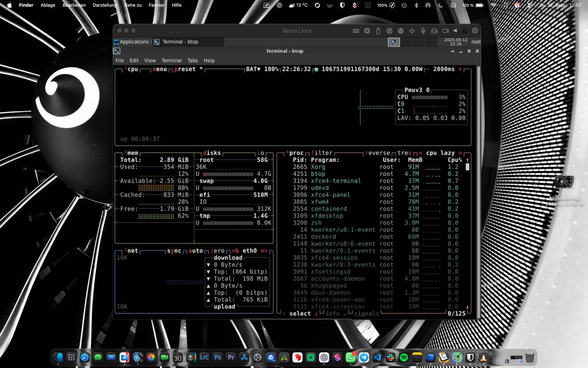Click the globe network icon in VM toolbar
Image resolution: width=588 pixels, height=368 pixels.
tap(401, 31)
